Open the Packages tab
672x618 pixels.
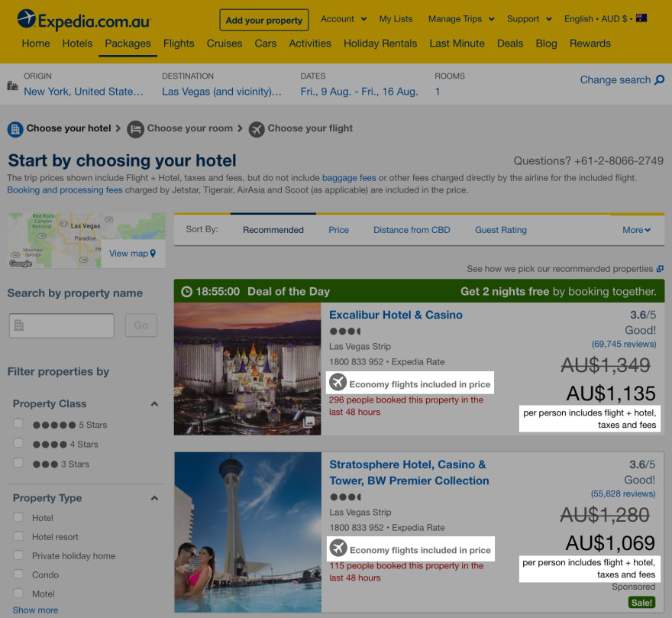[x=128, y=44]
